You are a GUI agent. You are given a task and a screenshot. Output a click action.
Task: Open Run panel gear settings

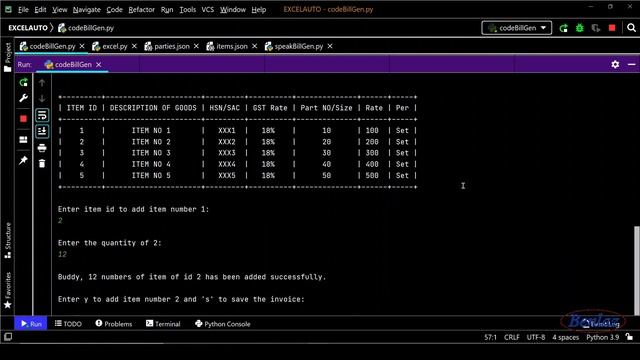615,64
